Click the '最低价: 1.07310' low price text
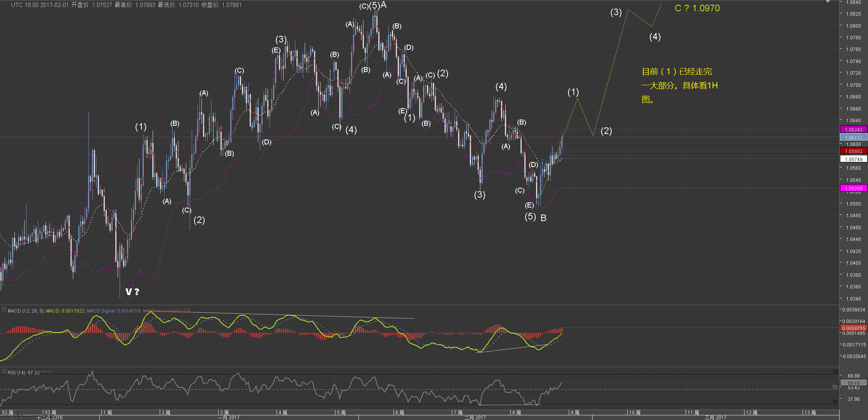The width and height of the screenshot is (868, 420). click(x=178, y=5)
